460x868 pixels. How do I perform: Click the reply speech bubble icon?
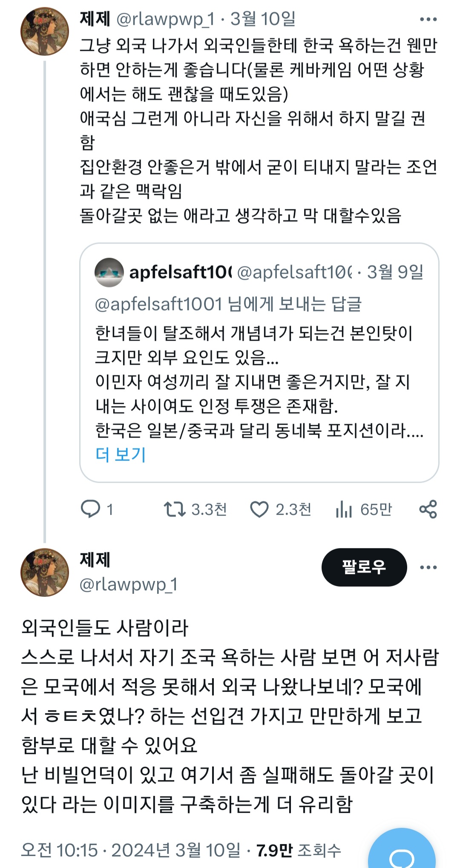pos(90,509)
